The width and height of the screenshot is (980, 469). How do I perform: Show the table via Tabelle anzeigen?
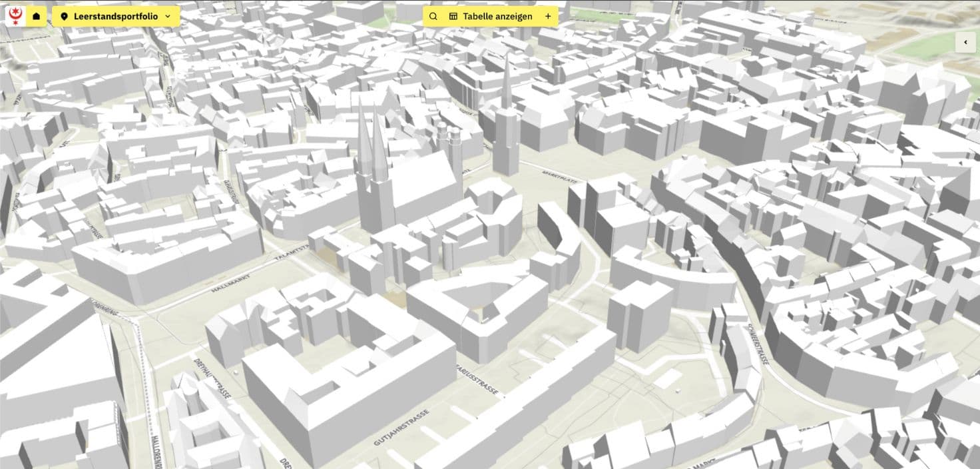tap(497, 16)
